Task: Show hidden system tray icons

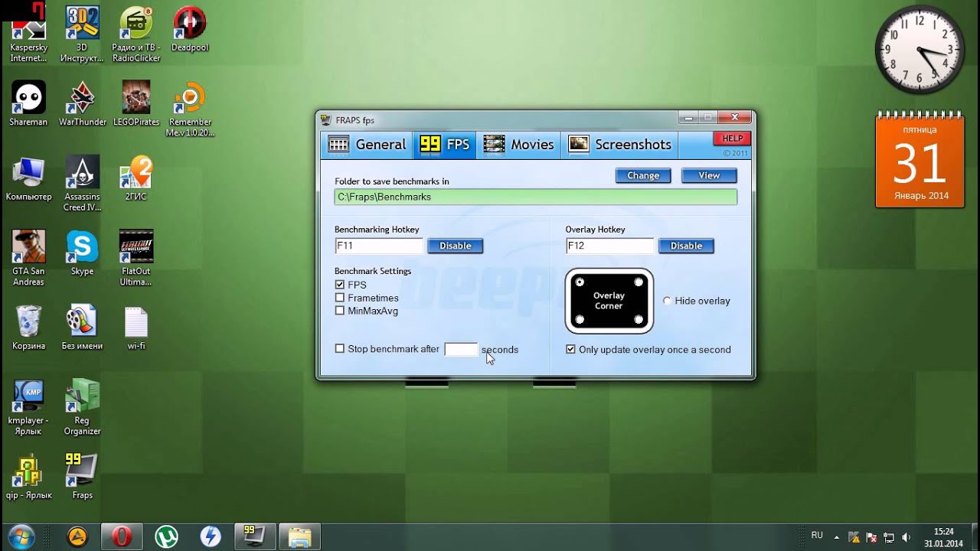Action: point(836,537)
